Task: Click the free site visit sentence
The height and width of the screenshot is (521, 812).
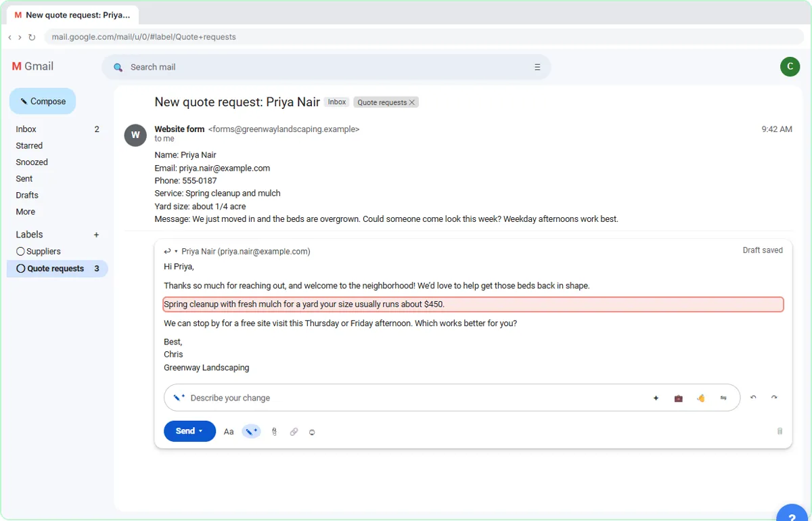Action: click(340, 323)
